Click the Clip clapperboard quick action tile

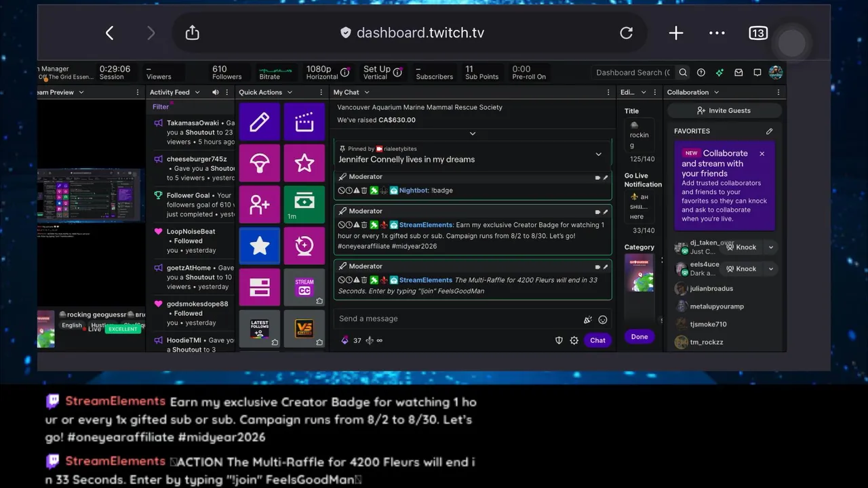tap(304, 122)
